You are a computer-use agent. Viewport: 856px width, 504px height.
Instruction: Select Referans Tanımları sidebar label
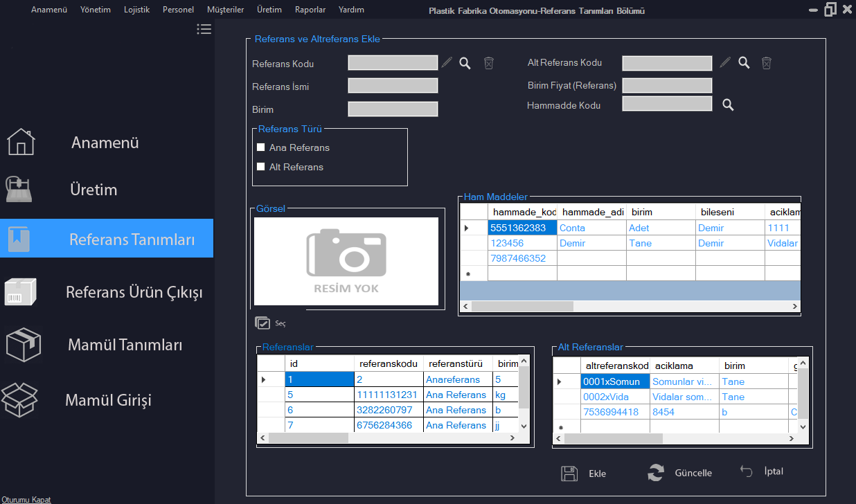click(132, 240)
